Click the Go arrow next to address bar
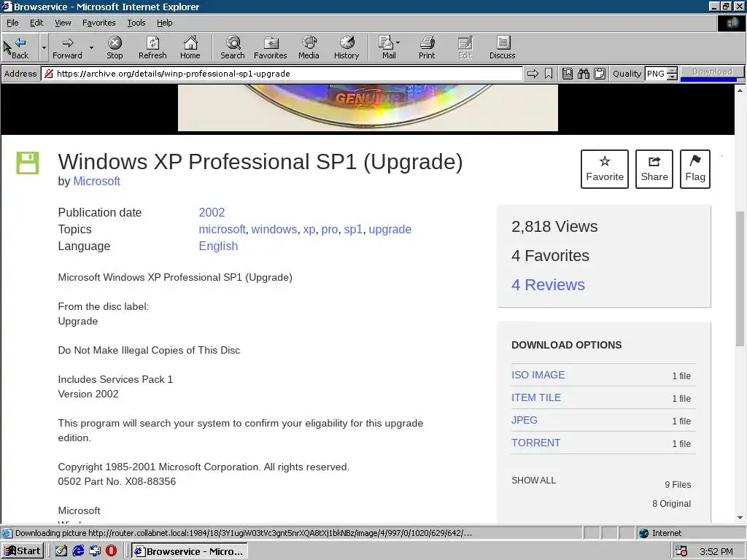The image size is (747, 560). click(533, 74)
